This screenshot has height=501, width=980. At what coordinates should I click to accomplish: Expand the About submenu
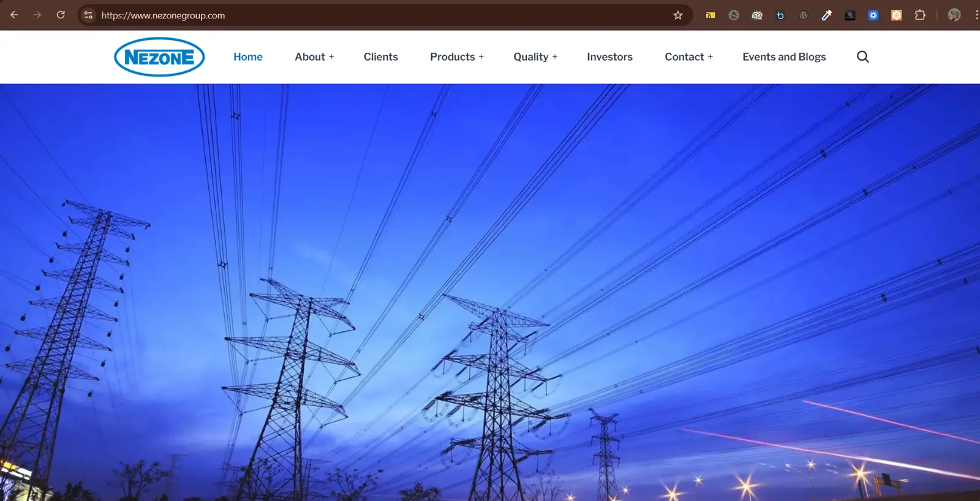click(331, 57)
